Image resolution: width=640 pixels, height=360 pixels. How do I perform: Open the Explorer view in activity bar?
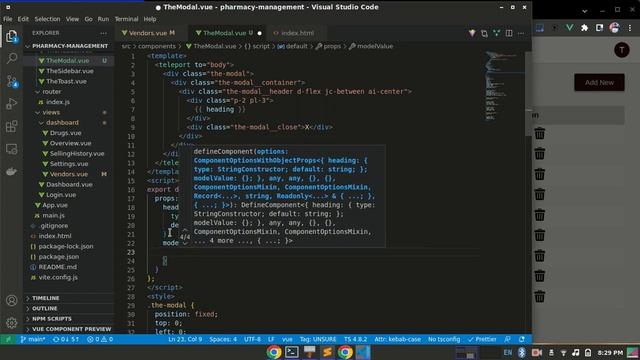[11, 36]
